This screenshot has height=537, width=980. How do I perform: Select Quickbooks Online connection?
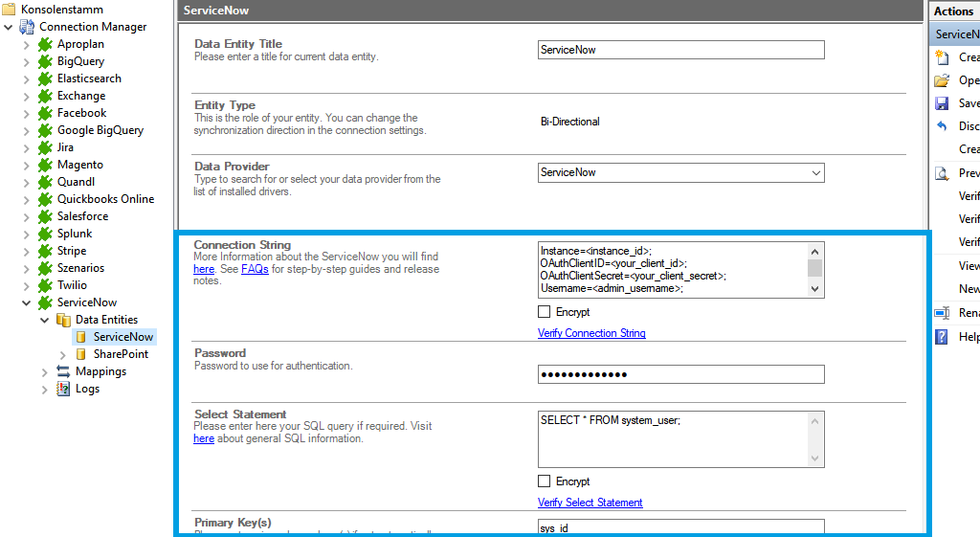point(105,199)
